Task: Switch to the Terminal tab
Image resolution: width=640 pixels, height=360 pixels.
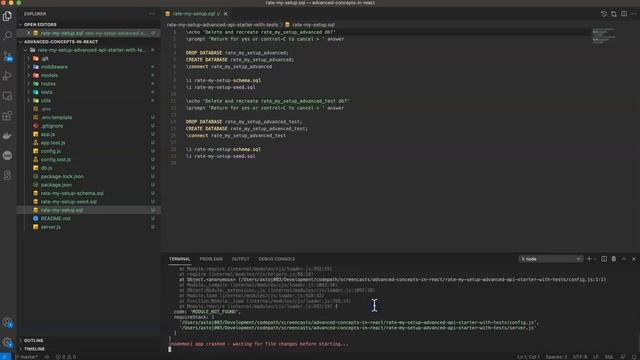Action: [x=180, y=259]
